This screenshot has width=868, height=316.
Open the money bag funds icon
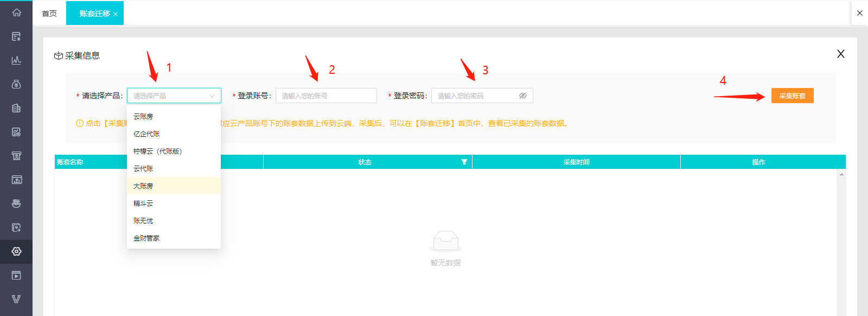pyautogui.click(x=16, y=84)
